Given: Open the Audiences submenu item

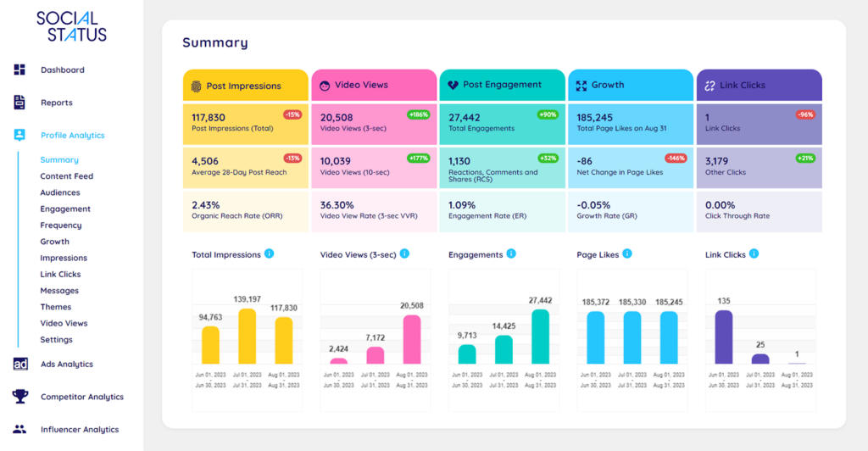Looking at the screenshot, I should 59,192.
